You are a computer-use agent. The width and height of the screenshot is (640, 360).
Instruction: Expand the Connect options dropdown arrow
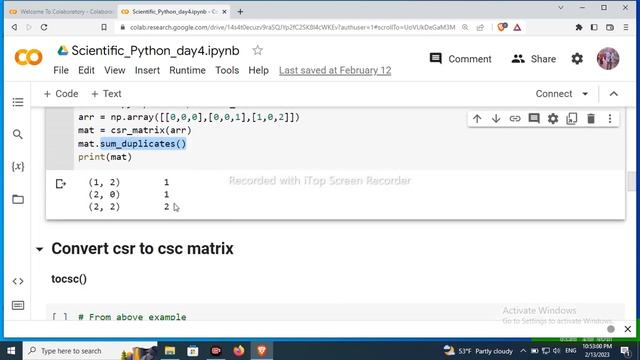[585, 94]
